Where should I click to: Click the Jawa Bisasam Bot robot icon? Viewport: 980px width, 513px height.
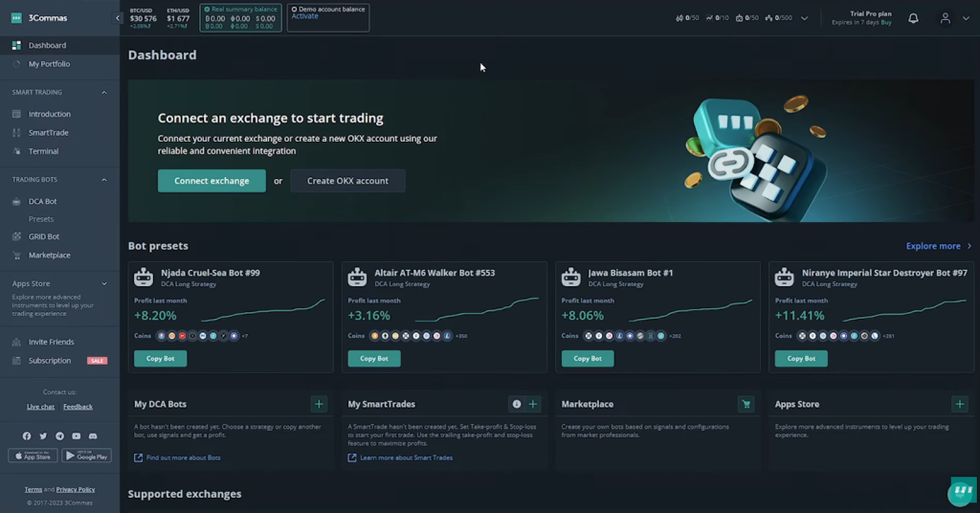570,277
